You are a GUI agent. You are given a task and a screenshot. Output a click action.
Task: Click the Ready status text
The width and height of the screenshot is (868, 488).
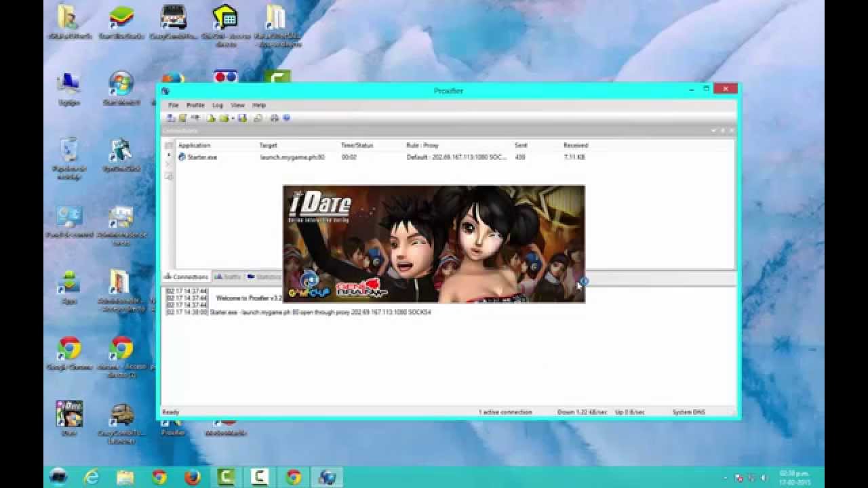pos(170,412)
